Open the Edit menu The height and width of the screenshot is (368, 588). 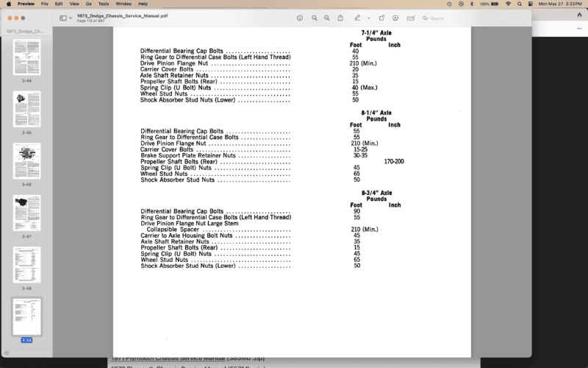(59, 4)
